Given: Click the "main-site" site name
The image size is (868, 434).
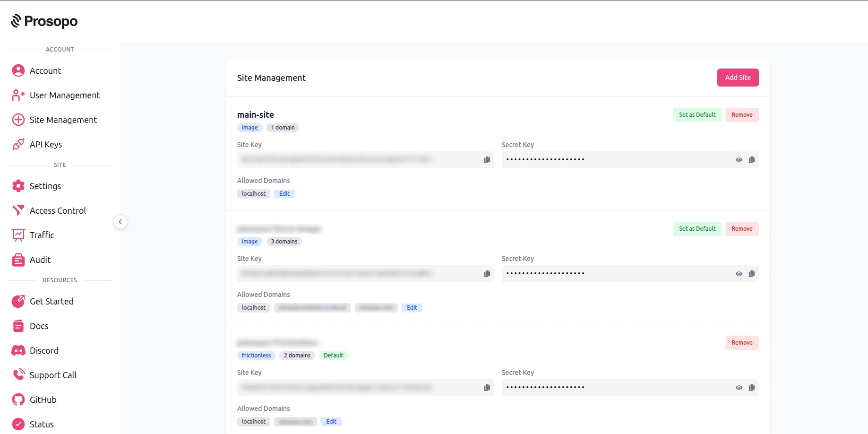Looking at the screenshot, I should [256, 115].
